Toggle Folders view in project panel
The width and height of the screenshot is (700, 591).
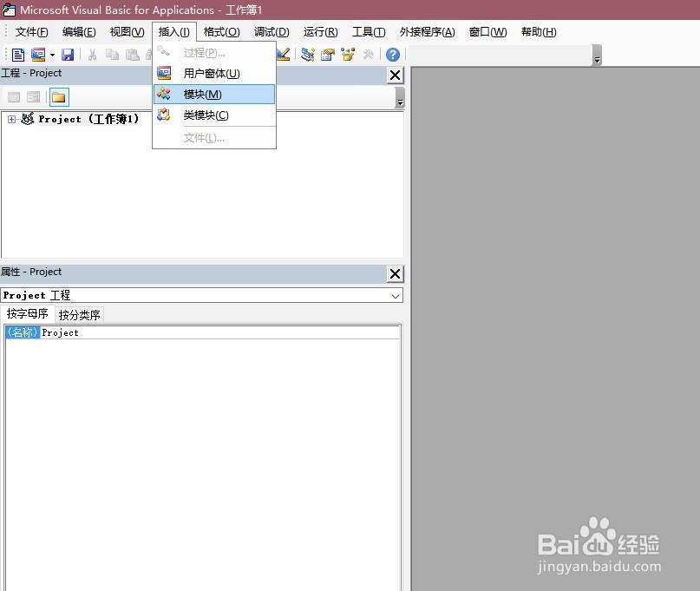pyautogui.click(x=59, y=97)
